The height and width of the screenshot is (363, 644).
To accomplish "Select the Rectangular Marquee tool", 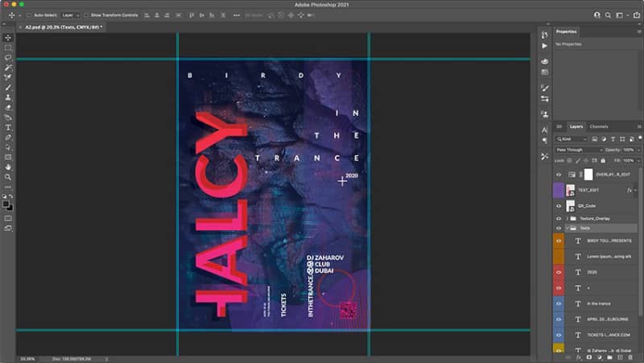I will [8, 47].
